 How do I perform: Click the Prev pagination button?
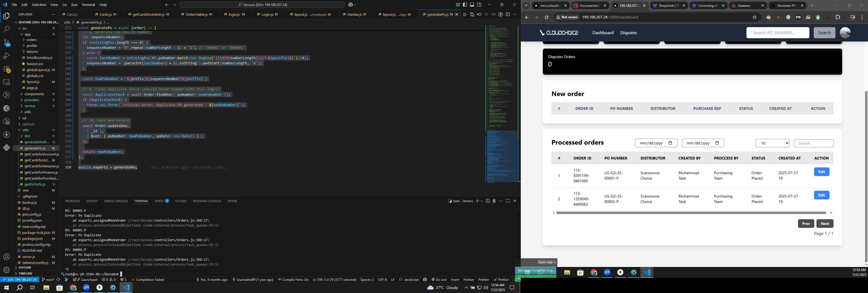[x=806, y=224]
